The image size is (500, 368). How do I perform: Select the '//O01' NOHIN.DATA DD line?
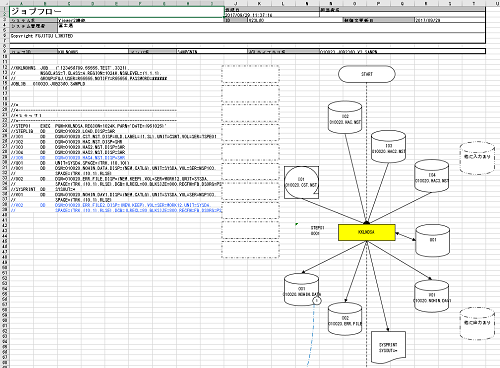click(113, 168)
